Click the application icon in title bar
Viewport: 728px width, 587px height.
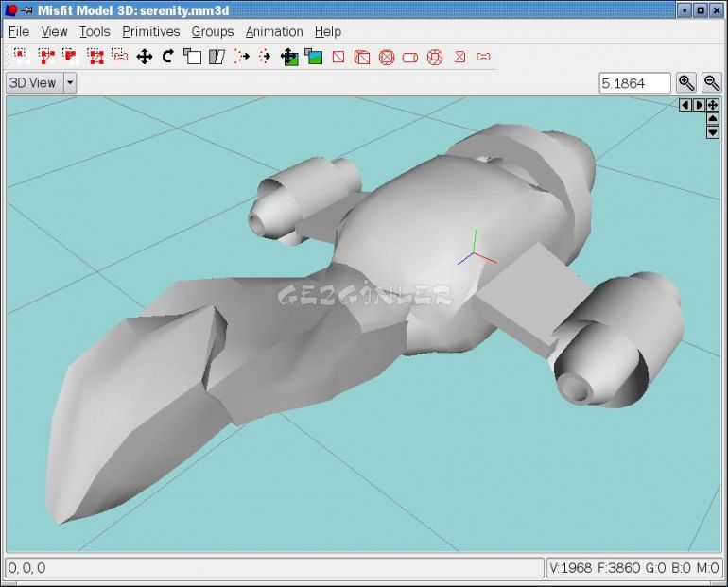(10, 9)
